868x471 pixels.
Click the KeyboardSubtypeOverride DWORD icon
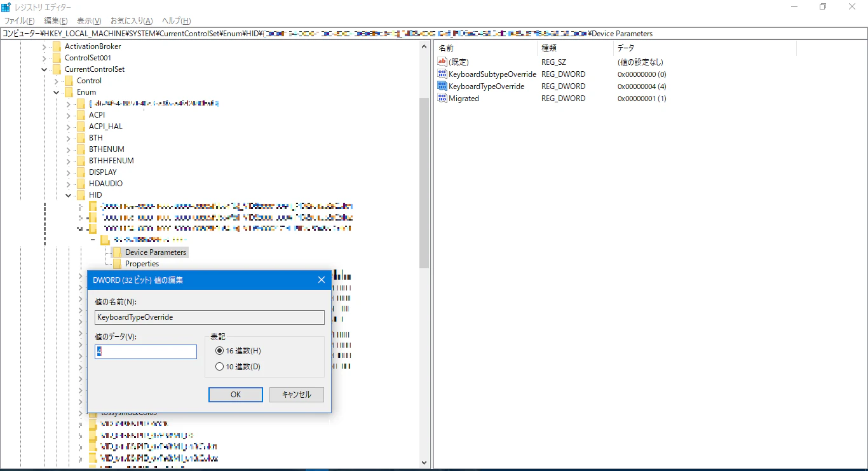pos(442,74)
